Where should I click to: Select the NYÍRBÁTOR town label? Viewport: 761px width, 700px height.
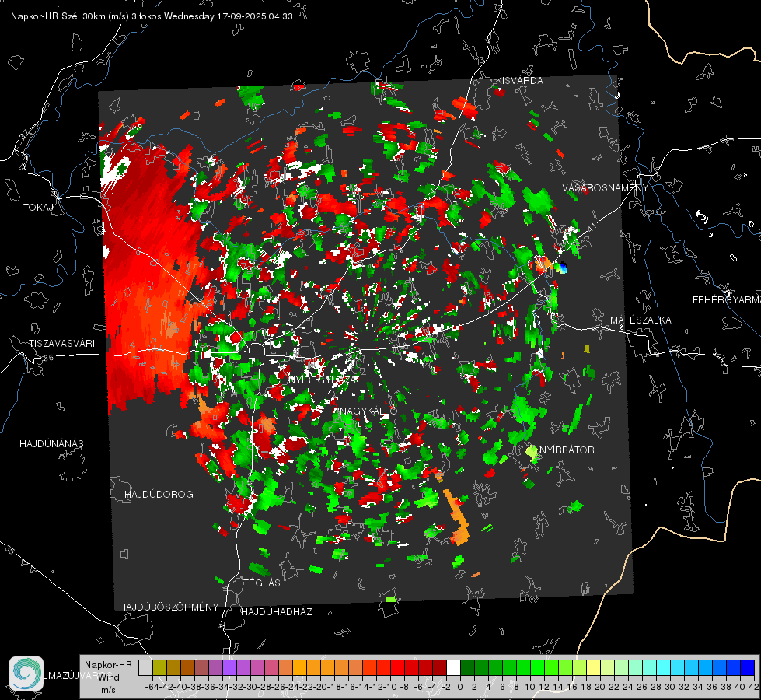[x=567, y=450]
